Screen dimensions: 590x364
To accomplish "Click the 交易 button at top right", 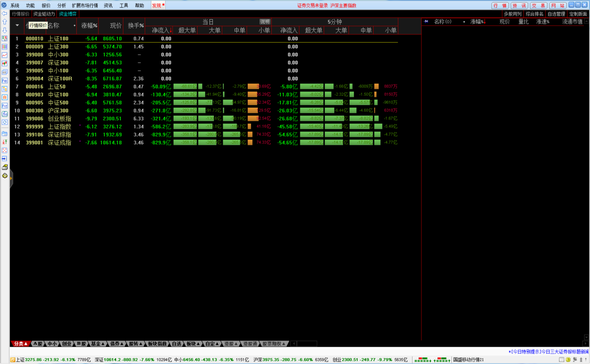I will point(538,5).
